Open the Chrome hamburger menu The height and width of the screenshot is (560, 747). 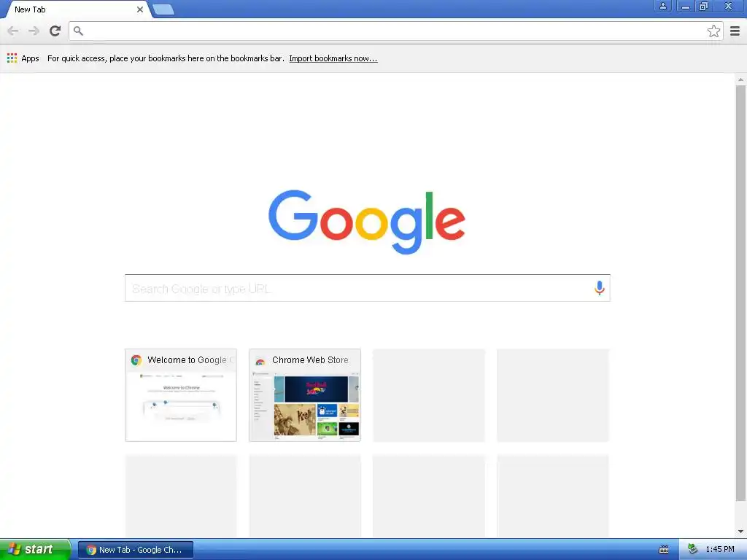pyautogui.click(x=735, y=31)
